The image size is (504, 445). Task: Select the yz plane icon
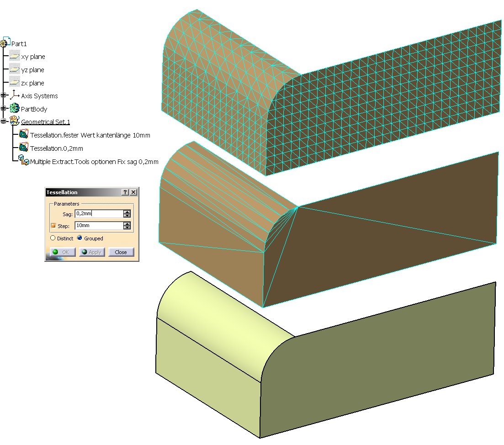point(15,69)
